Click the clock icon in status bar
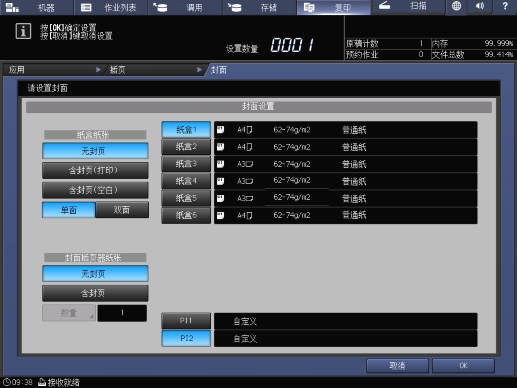 [7, 382]
